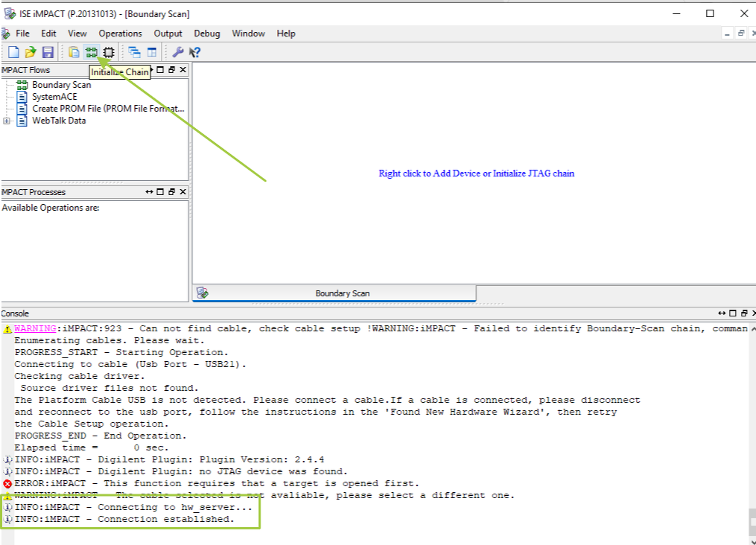Open the Output menu
The height and width of the screenshot is (545, 756).
tap(168, 34)
